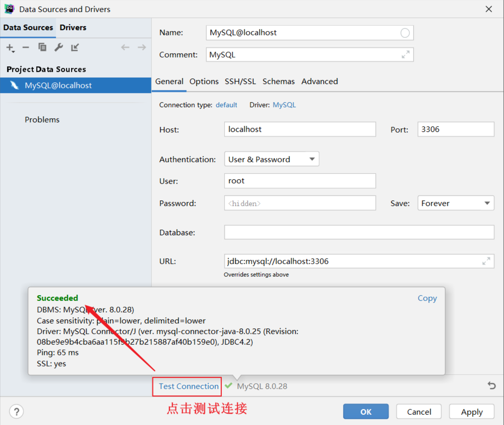Viewport: 504px width, 425px height.
Task: Click the add data source plus icon
Action: click(10, 48)
